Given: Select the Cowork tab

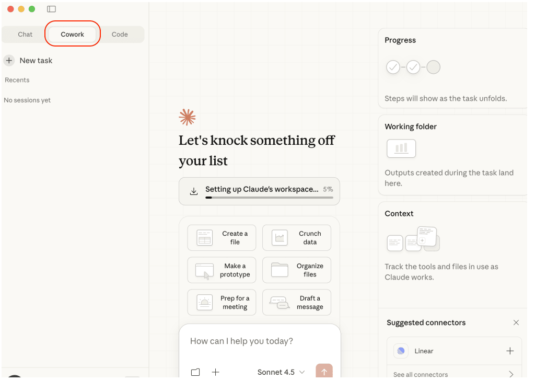Looking at the screenshot, I should click(x=72, y=34).
